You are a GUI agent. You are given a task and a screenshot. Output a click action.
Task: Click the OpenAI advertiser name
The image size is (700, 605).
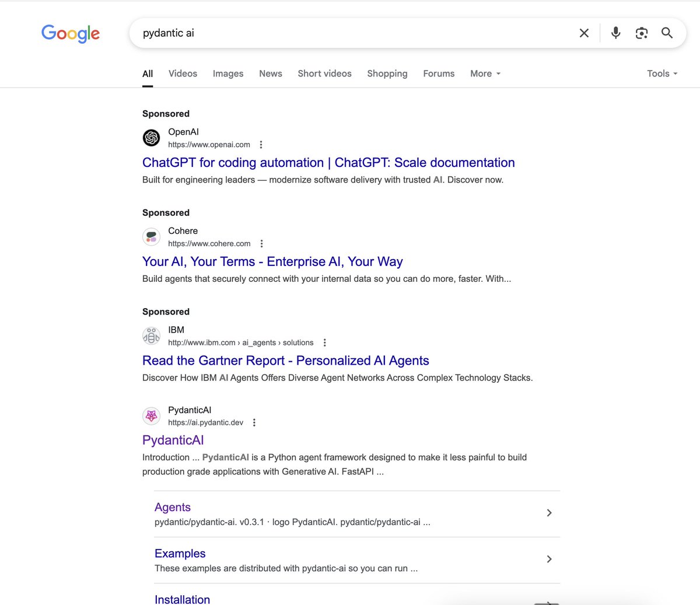(183, 132)
